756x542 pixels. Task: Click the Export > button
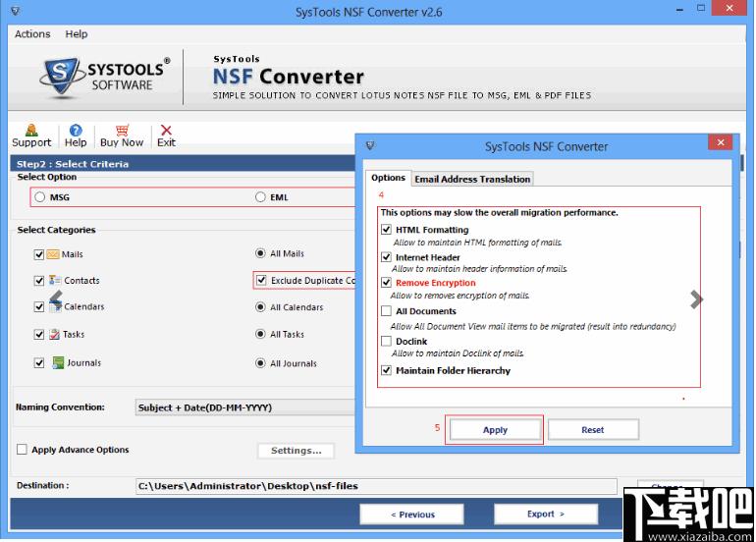(x=546, y=515)
